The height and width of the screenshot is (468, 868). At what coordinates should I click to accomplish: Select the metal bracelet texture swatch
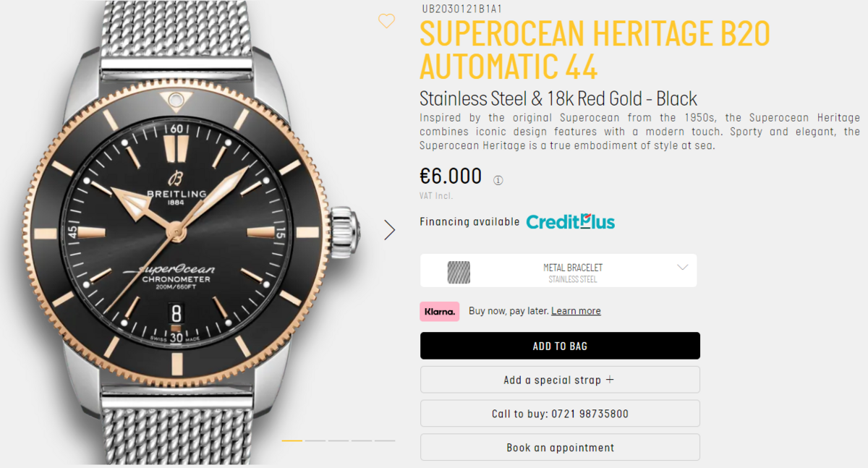459,272
